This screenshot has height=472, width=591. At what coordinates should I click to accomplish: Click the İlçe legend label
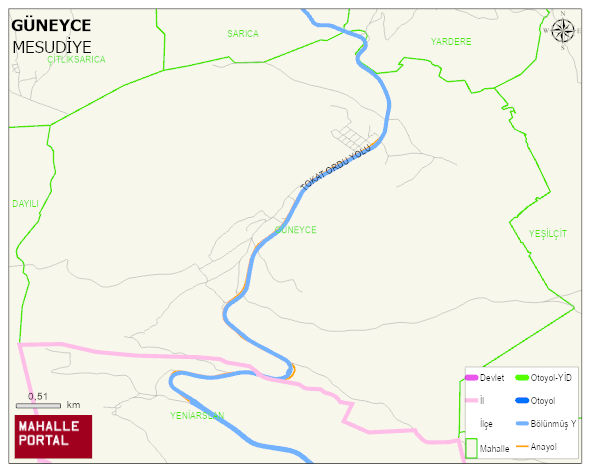point(486,424)
